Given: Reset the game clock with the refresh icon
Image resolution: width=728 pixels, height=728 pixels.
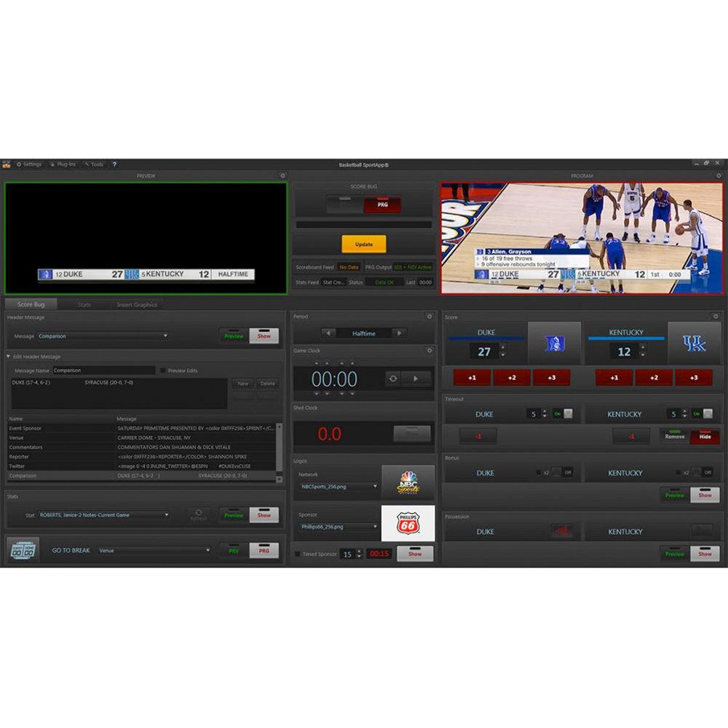Looking at the screenshot, I should (393, 379).
